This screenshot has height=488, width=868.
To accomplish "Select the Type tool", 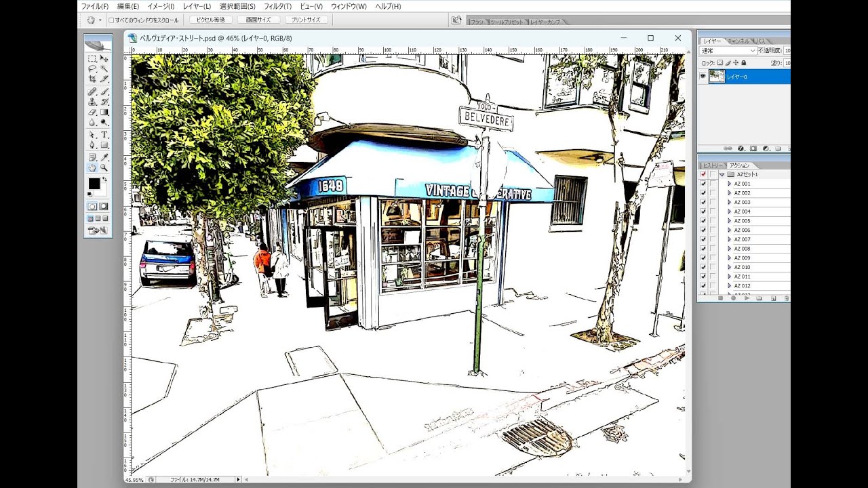I will pyautogui.click(x=104, y=134).
